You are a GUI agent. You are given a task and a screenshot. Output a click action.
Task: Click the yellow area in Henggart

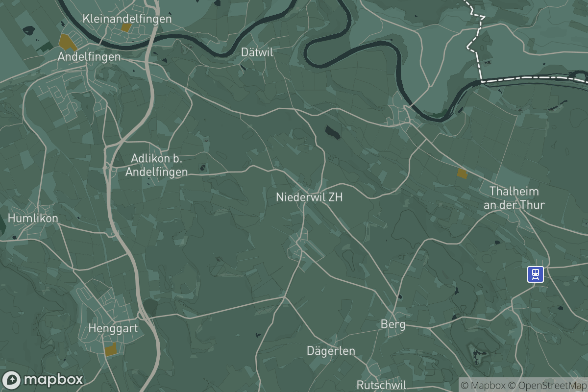111,349
